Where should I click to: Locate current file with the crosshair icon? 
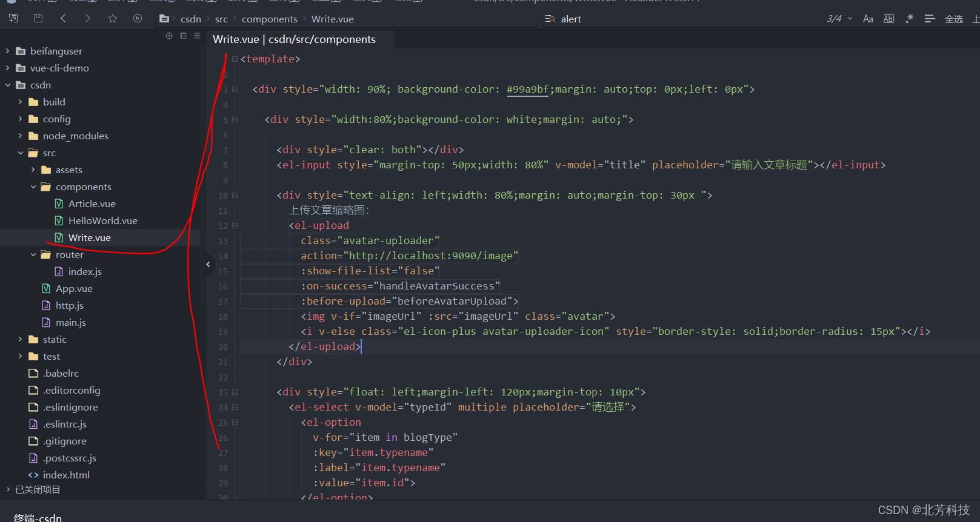tap(169, 36)
